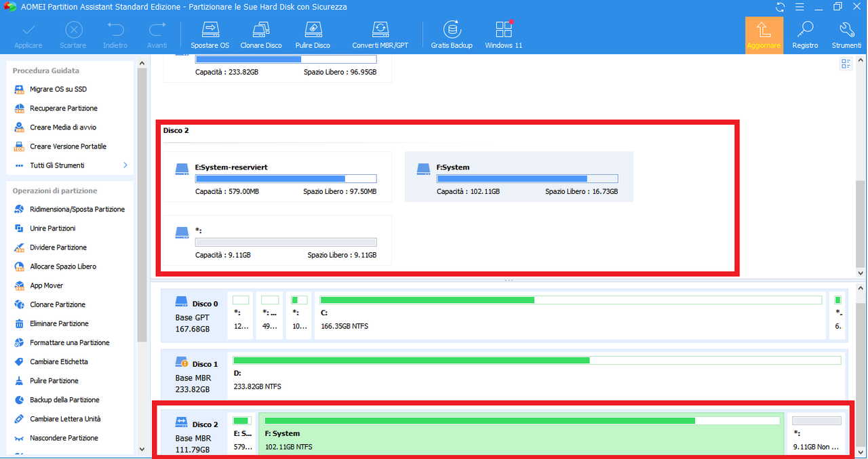Choose Pulire Partizione operation
The height and width of the screenshot is (459, 868).
54,380
